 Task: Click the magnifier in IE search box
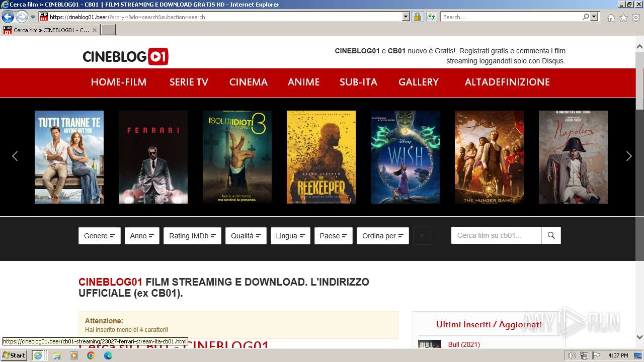586,17
